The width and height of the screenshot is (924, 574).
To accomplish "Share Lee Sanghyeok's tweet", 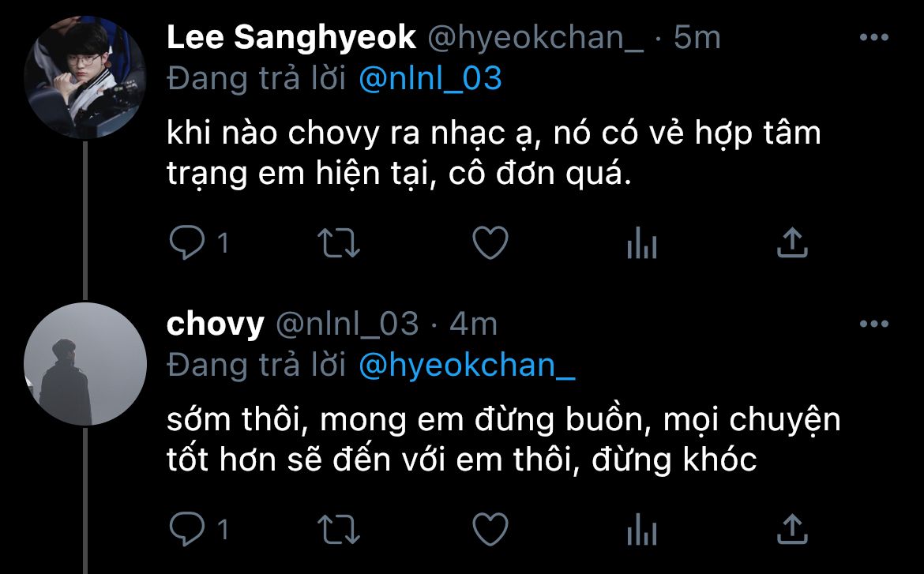I will [791, 243].
